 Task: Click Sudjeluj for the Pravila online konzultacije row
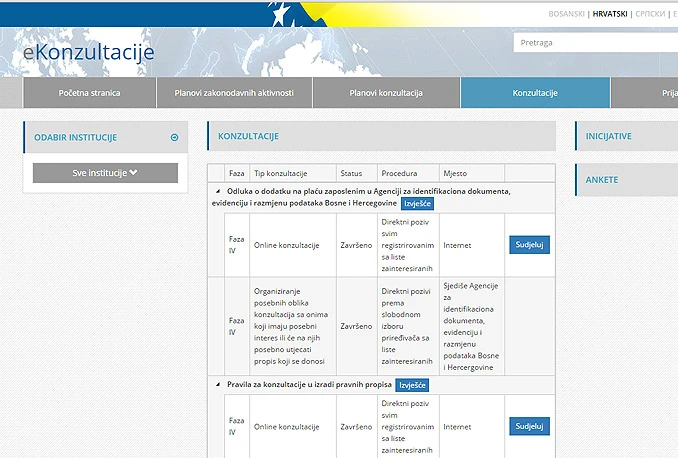point(529,426)
